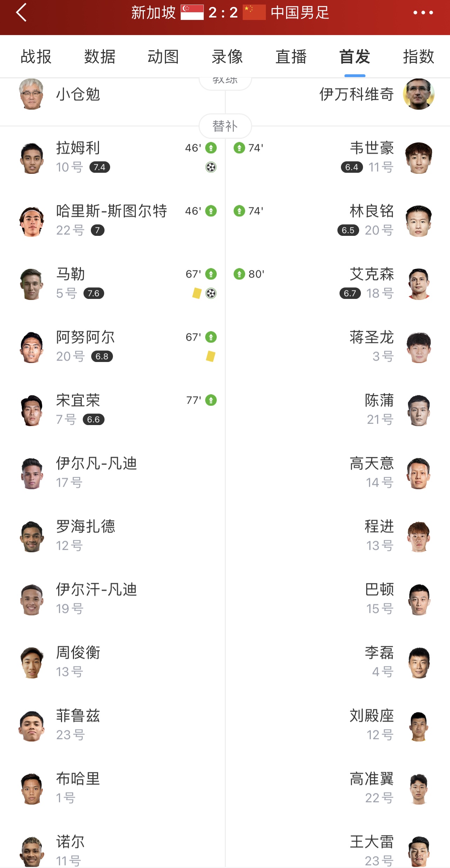Viewport: 450px width, 868px height.
Task: Tap coach 小仓勉's avatar photo
Action: [x=31, y=94]
